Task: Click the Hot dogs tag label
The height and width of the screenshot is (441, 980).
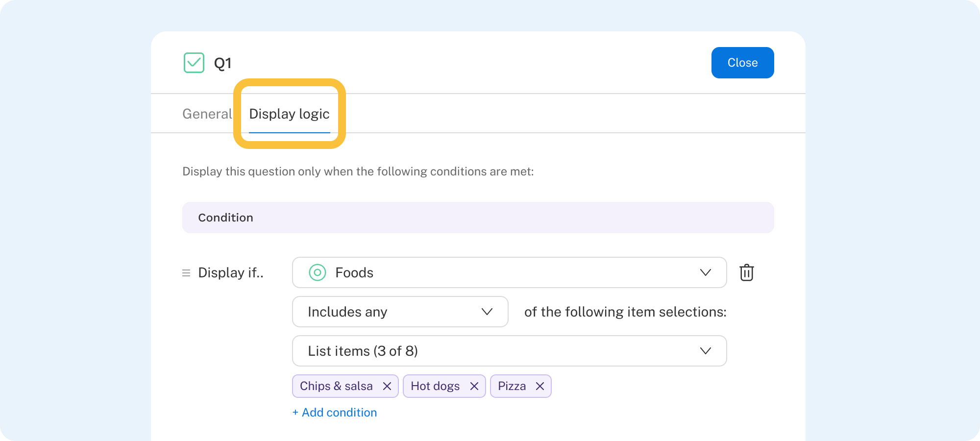Action: click(435, 386)
